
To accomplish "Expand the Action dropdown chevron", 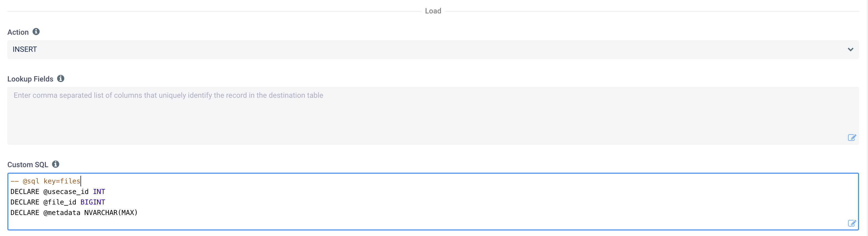I will 850,49.
